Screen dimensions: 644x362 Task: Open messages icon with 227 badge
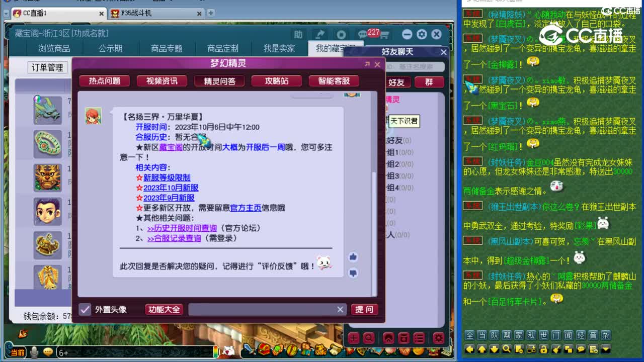363,34
